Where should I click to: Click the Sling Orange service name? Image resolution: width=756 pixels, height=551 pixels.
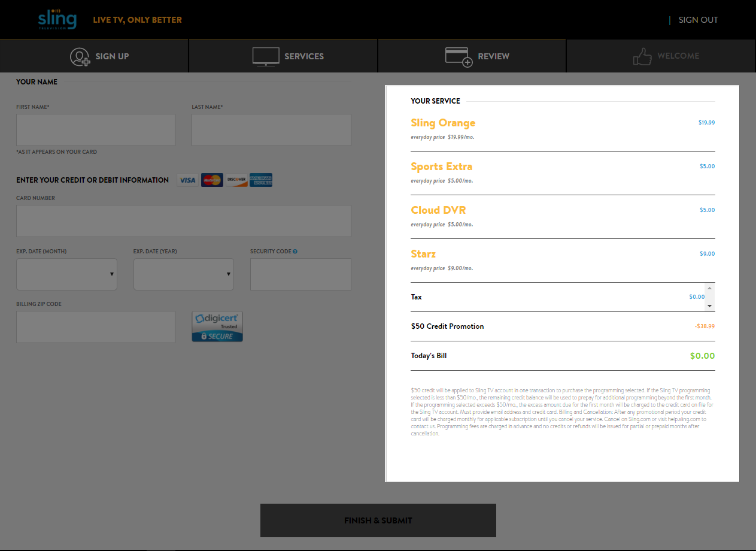click(x=443, y=123)
